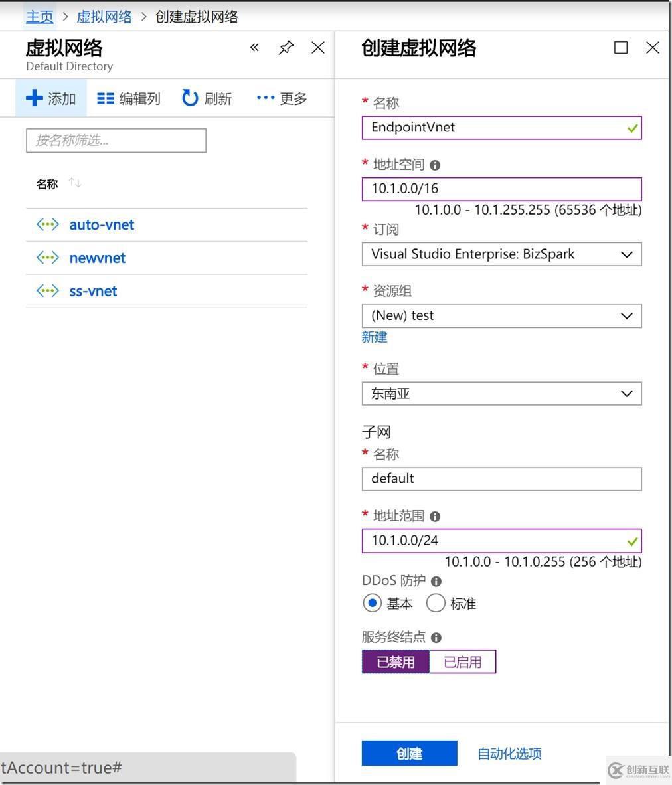Pin the 虚拟网络 blade
672x785 pixels.
click(x=286, y=47)
